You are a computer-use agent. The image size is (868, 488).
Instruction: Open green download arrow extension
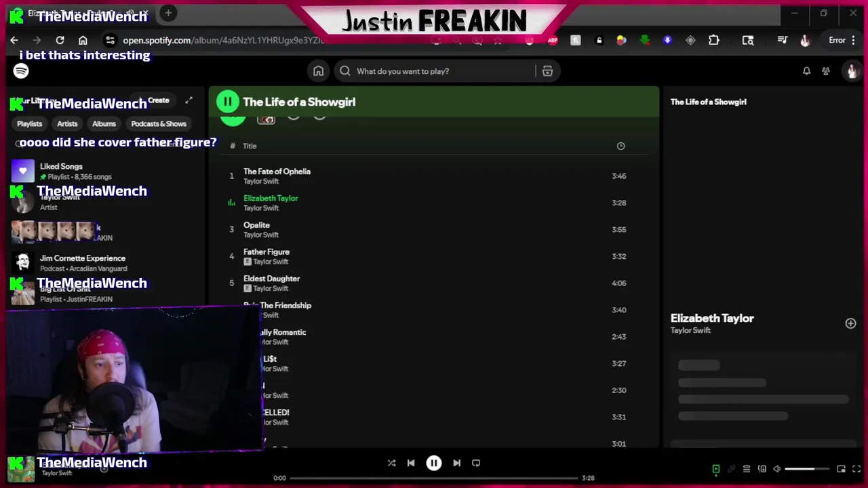click(x=645, y=40)
